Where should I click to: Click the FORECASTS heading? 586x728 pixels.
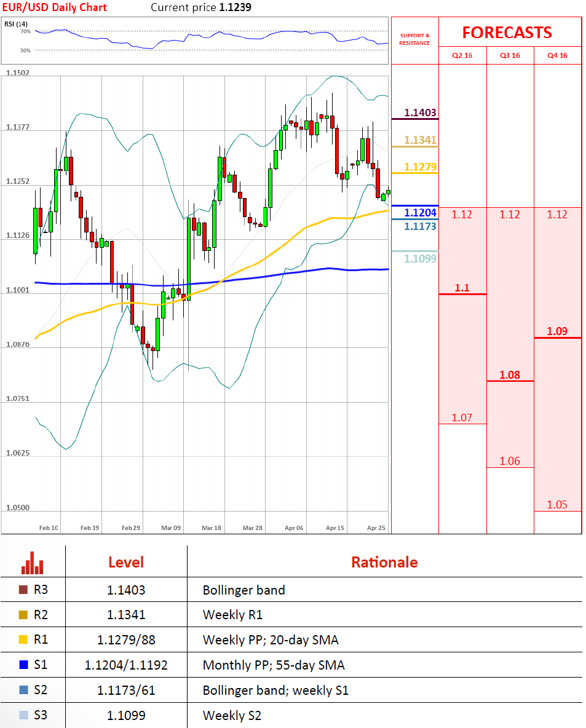coord(507,32)
